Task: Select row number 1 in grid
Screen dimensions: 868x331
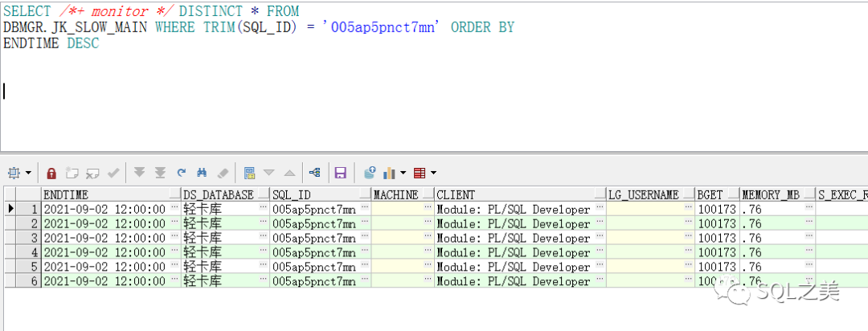Action: coord(28,209)
